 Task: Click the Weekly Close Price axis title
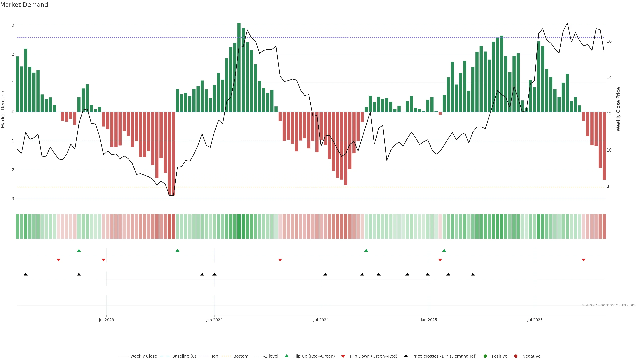618,109
